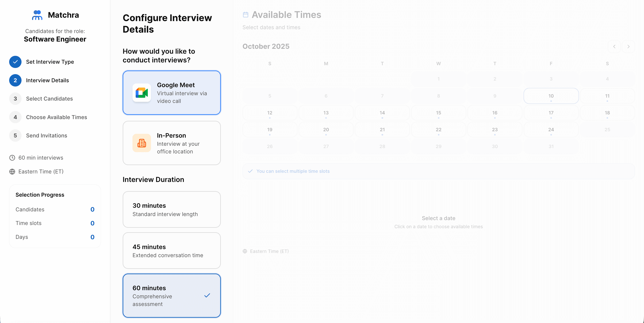Screen dimensions: 644x323
Task: Click the clock icon next to 60 min interviews
Action: coord(12,158)
